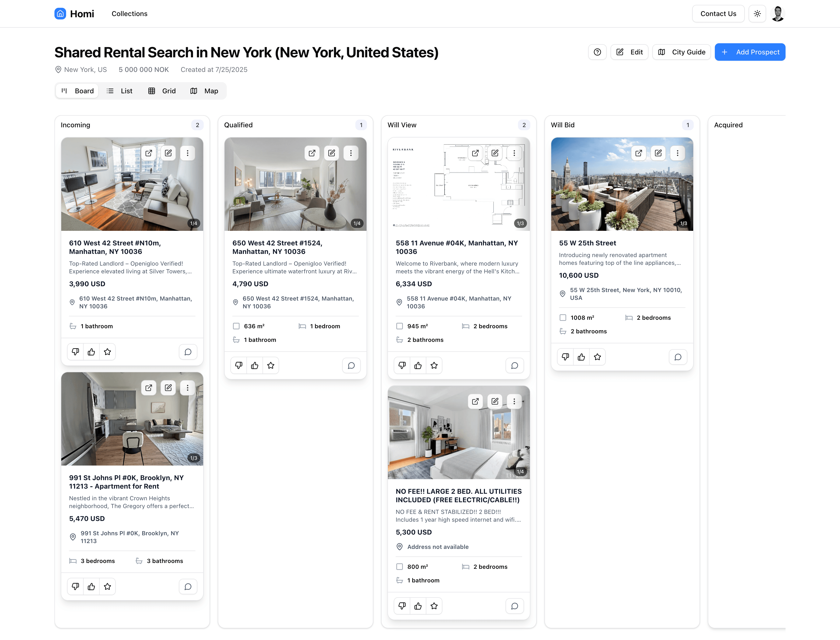This screenshot has width=840, height=640.
Task: Thumbs up the 991 St Johns Pl listing
Action: (91, 586)
